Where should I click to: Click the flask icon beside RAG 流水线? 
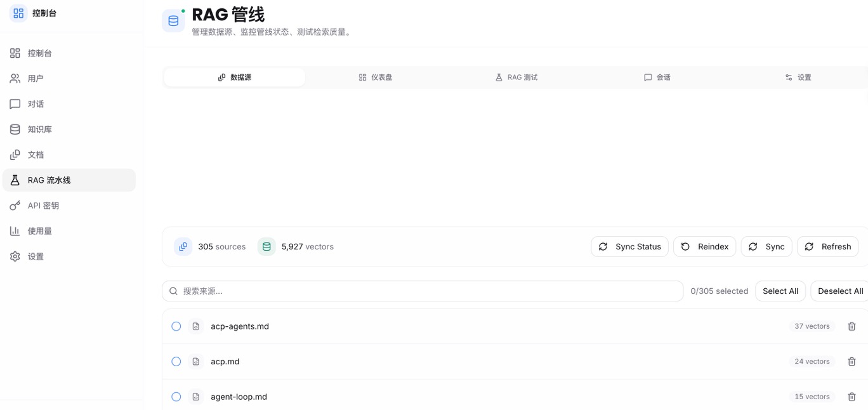tap(15, 180)
